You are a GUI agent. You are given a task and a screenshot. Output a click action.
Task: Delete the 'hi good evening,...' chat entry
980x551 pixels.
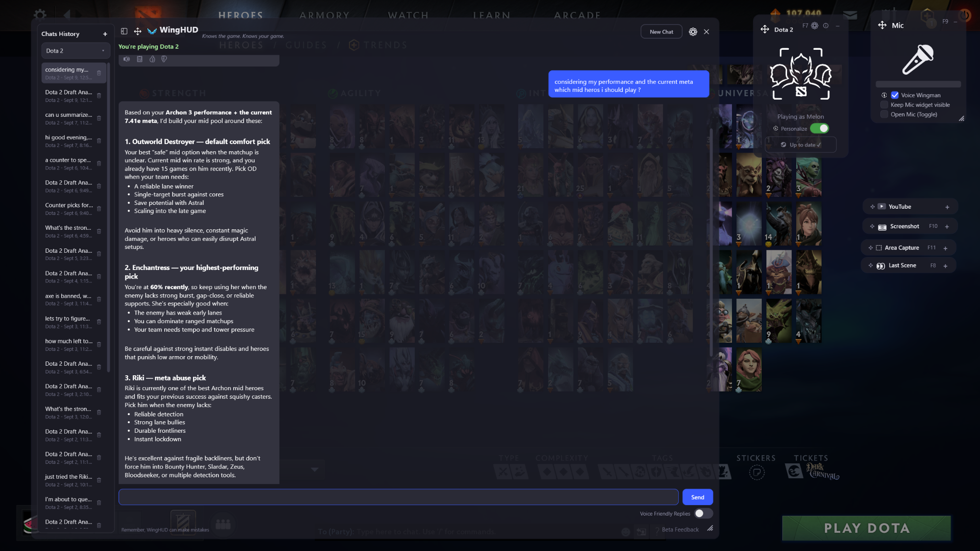pyautogui.click(x=99, y=141)
